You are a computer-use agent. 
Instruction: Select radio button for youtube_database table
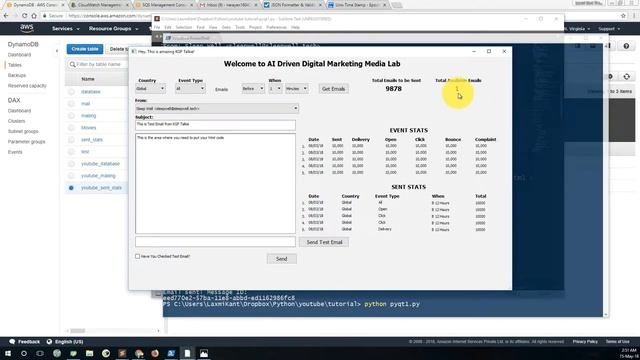pos(71,164)
